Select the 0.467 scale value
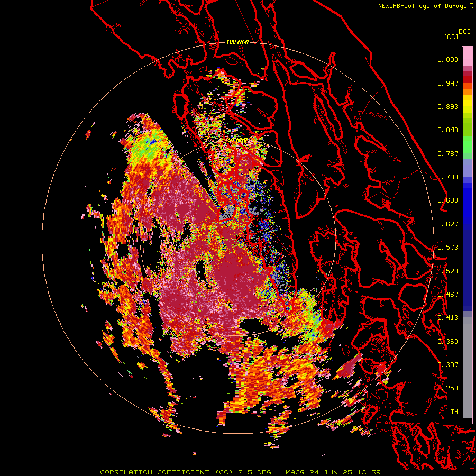Image resolution: width=476 pixels, height=476 pixels. pyautogui.click(x=448, y=295)
